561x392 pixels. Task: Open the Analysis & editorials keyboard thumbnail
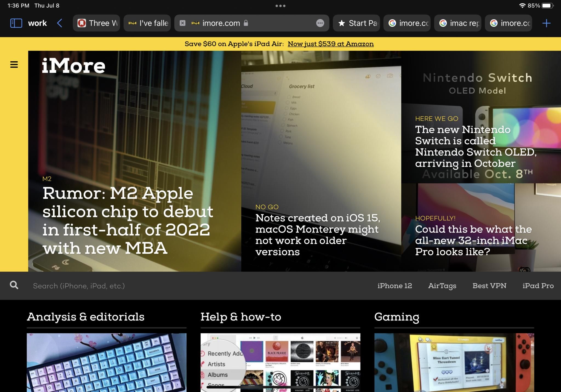107,364
